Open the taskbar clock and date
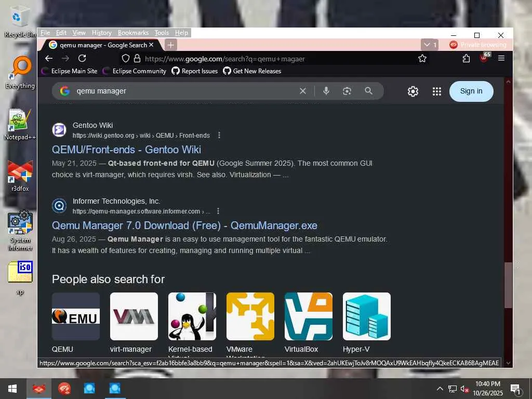The height and width of the screenshot is (399, 532). pos(488,389)
